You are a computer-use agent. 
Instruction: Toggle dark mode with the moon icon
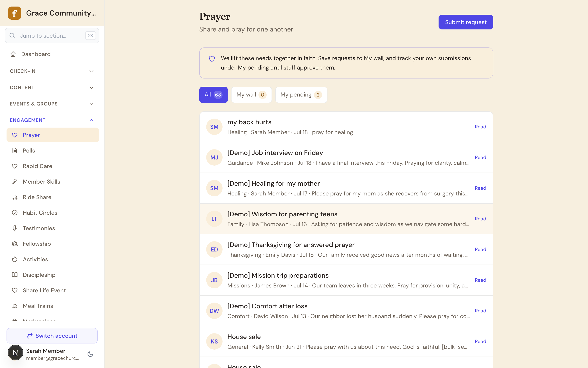(x=90, y=354)
